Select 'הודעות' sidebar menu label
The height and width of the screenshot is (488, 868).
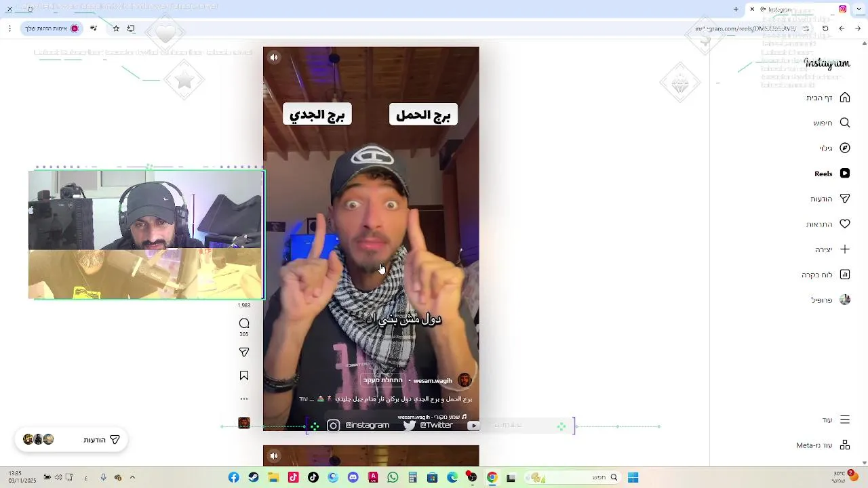821,199
